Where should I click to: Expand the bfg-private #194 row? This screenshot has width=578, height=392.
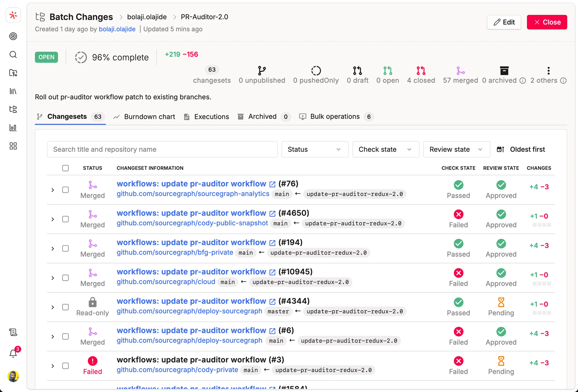click(x=53, y=249)
